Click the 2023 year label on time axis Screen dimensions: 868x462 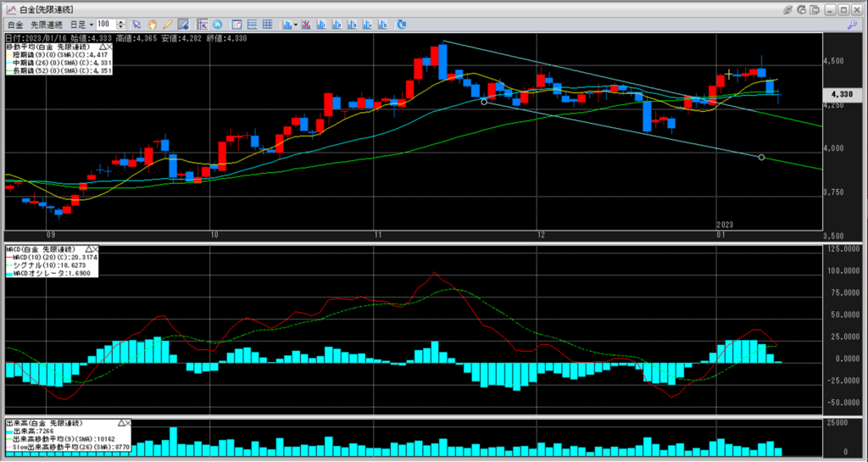pos(726,225)
